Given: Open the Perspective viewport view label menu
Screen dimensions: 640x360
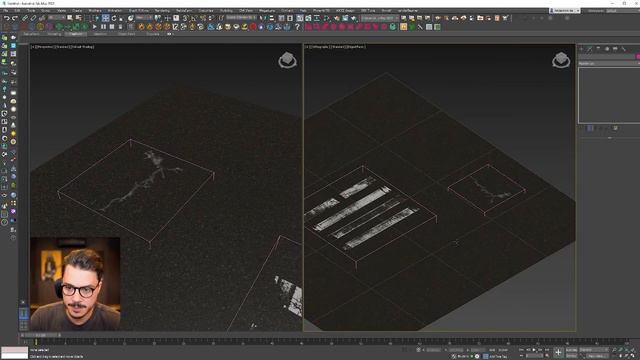Looking at the screenshot, I should [x=45, y=47].
